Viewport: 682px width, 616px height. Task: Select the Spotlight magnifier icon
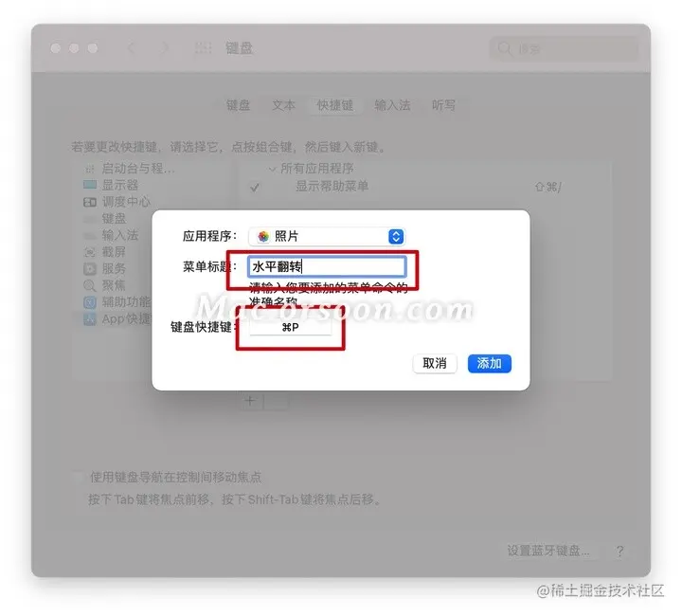point(90,285)
